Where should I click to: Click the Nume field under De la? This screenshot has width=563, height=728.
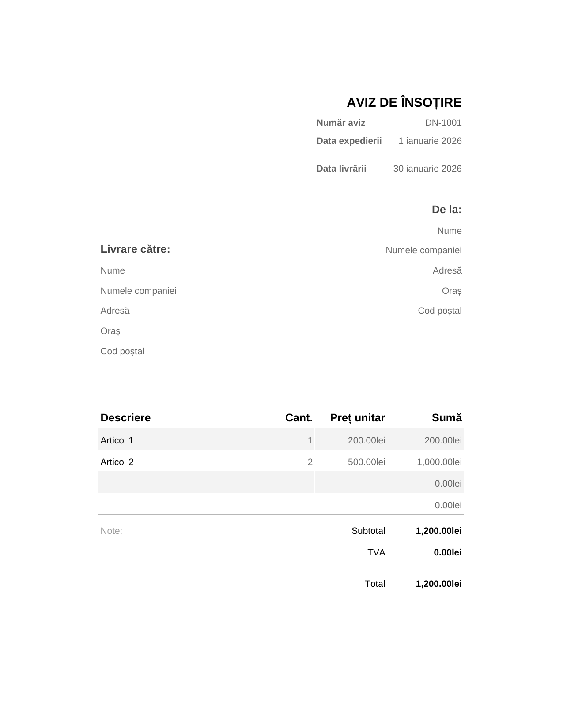click(449, 231)
